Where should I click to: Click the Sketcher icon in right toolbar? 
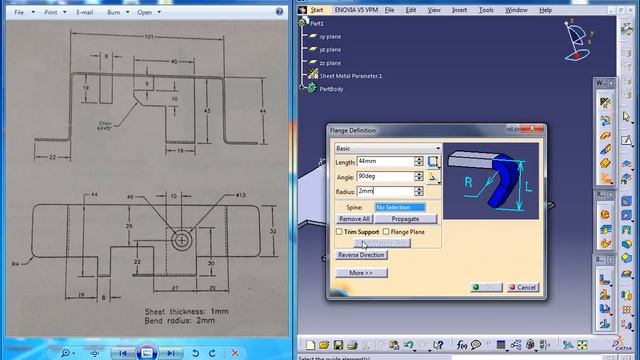point(627,140)
